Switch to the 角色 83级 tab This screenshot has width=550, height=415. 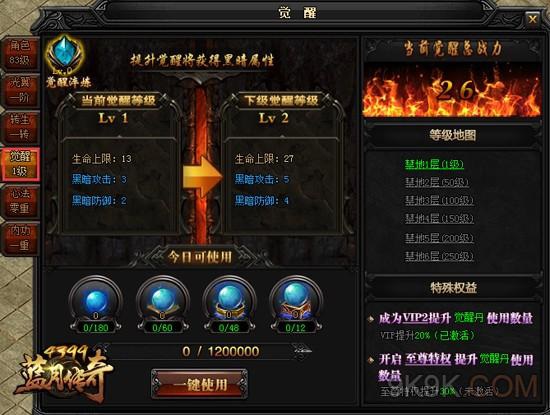(20, 53)
